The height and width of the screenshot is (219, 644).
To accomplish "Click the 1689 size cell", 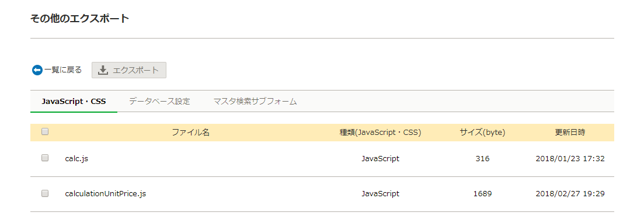I will [x=483, y=193].
